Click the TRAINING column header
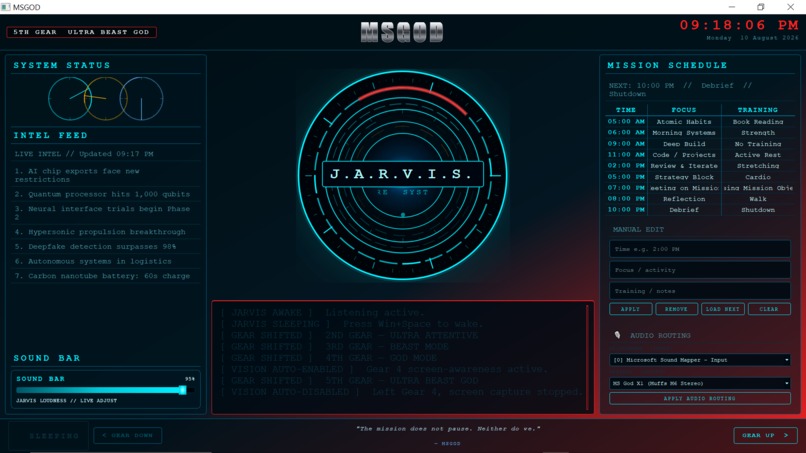The width and height of the screenshot is (806, 453). [x=758, y=110]
